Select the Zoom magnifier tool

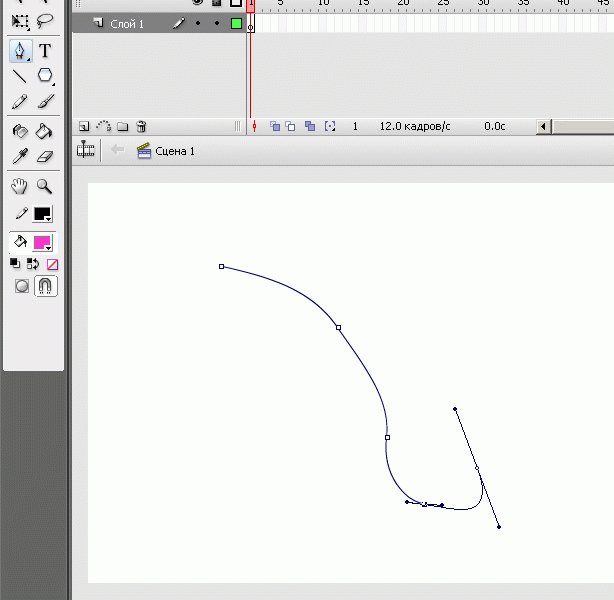tap(44, 186)
